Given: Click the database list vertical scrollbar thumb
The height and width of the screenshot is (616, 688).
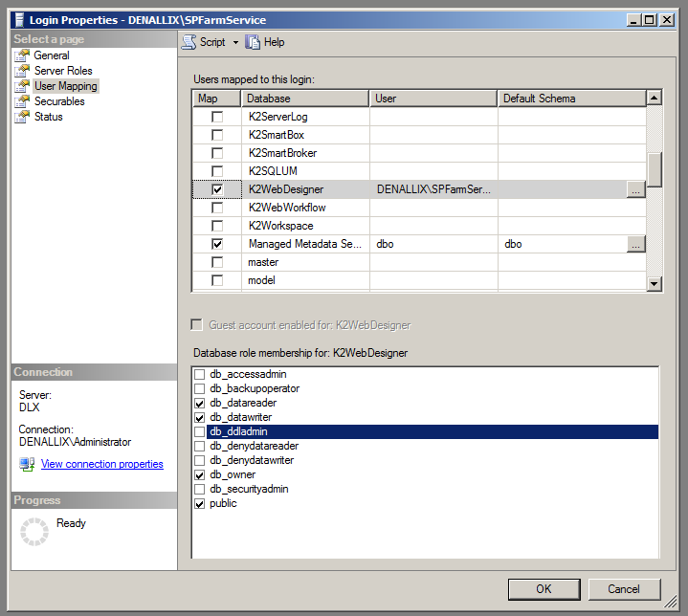Looking at the screenshot, I should click(655, 168).
